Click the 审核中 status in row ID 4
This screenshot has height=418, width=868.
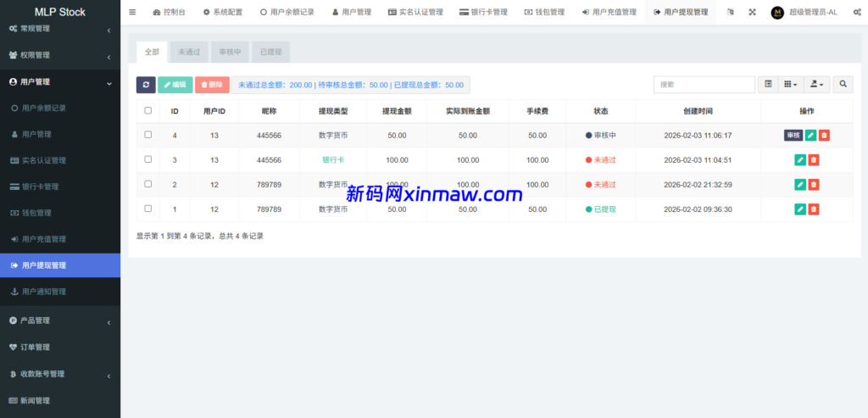tap(601, 135)
